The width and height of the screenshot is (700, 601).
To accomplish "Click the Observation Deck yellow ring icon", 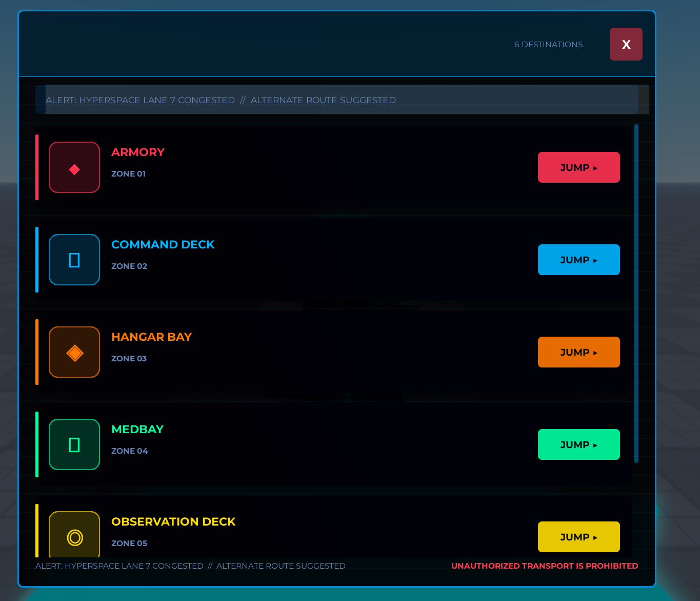I will [x=74, y=534].
